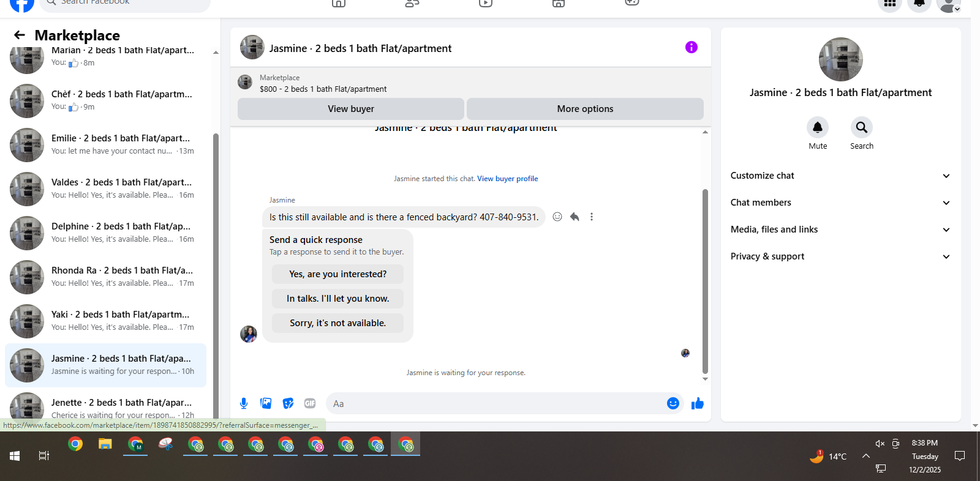The width and height of the screenshot is (980, 481).
Task: Send a thumbs-up like
Action: pos(698,403)
